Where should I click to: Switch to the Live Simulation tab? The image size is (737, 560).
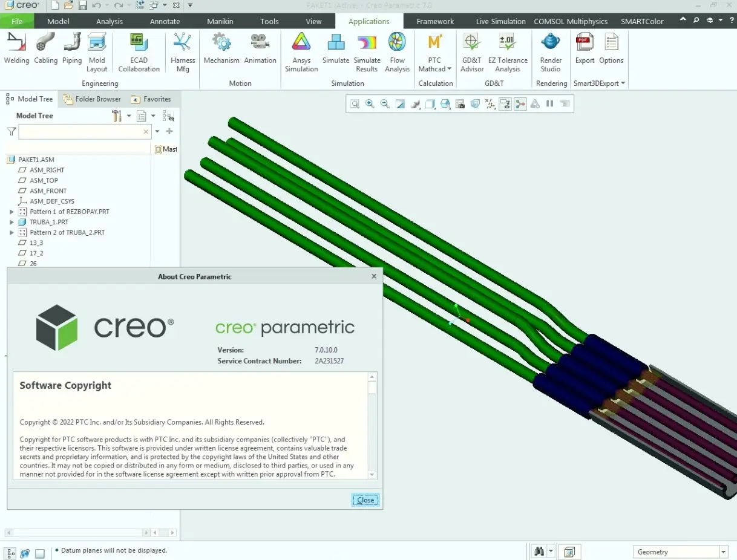tap(500, 21)
